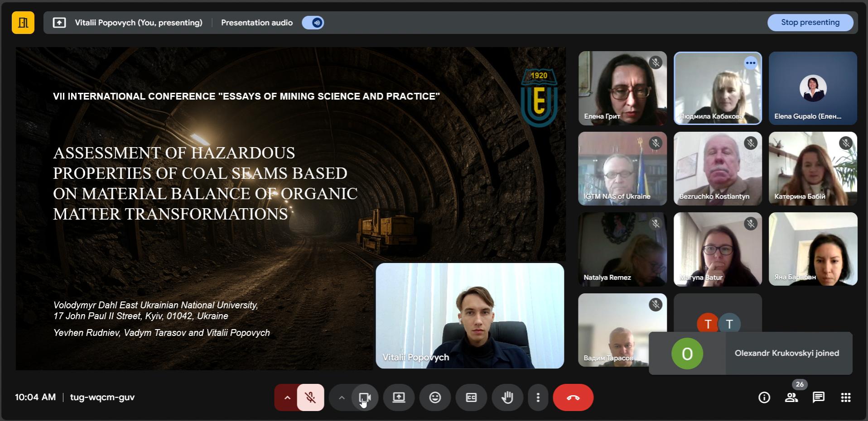The height and width of the screenshot is (421, 868).
Task: Open chat with everyone panel
Action: pyautogui.click(x=818, y=397)
